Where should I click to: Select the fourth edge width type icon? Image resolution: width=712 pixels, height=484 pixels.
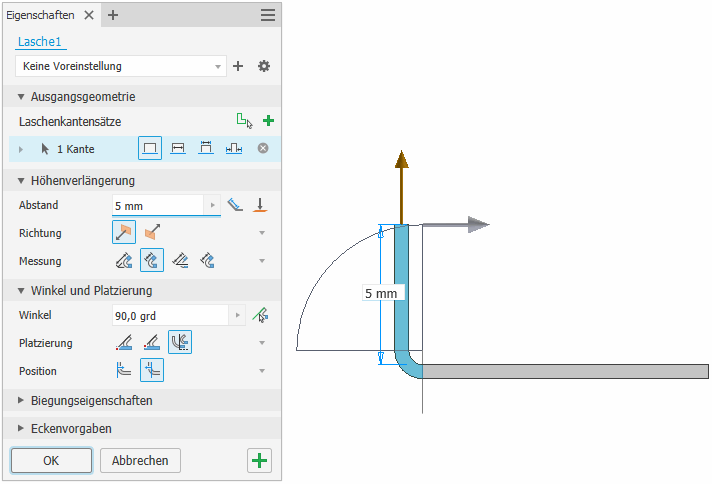(x=234, y=148)
